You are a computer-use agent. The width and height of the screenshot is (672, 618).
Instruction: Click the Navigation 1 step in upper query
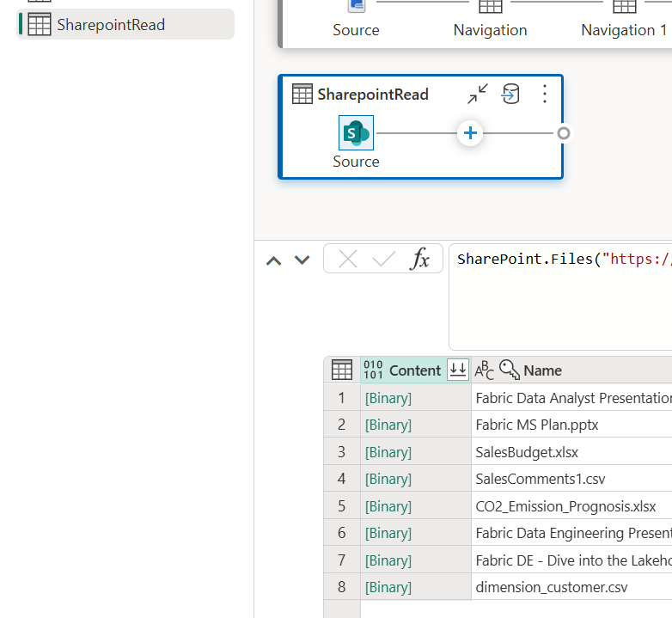[x=624, y=19]
